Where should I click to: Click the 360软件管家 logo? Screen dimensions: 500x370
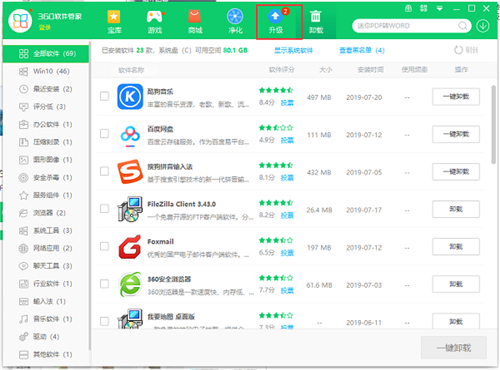click(x=20, y=21)
